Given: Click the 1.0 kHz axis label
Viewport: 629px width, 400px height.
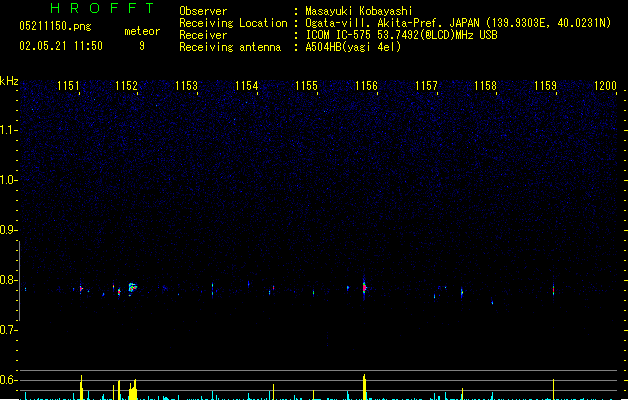Looking at the screenshot, I should [7, 180].
